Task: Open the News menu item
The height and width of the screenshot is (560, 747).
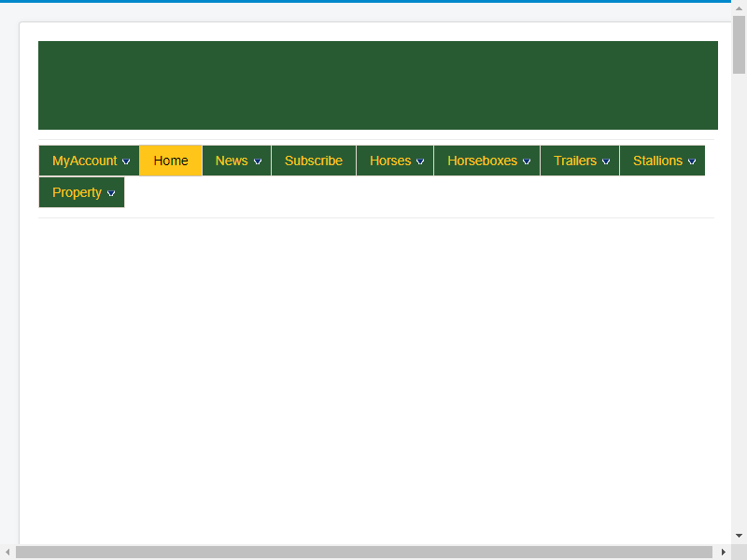Action: pos(237,161)
